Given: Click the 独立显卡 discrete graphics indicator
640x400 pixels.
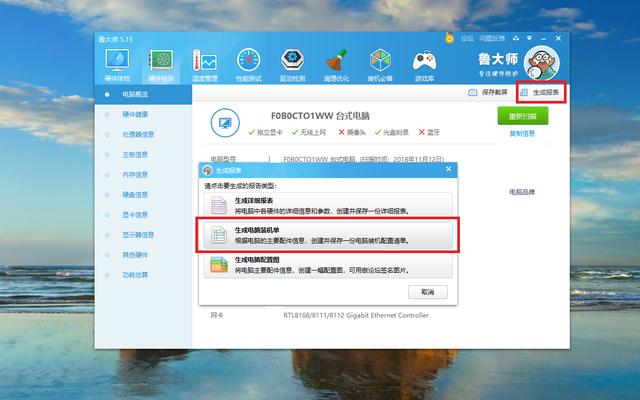Looking at the screenshot, I should pyautogui.click(x=265, y=132).
